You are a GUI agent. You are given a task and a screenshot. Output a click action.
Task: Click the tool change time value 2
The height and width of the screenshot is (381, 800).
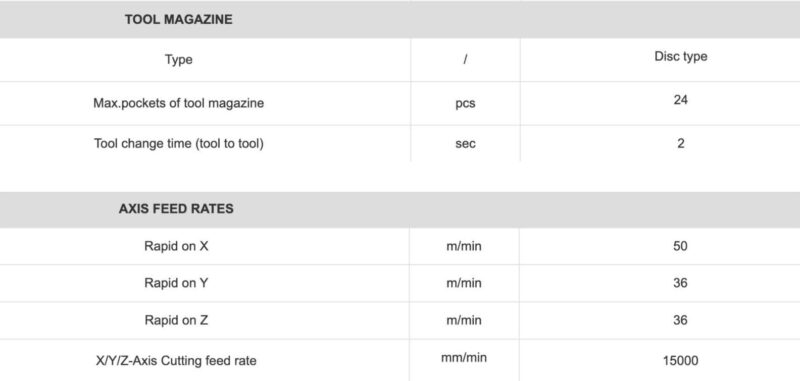(681, 143)
